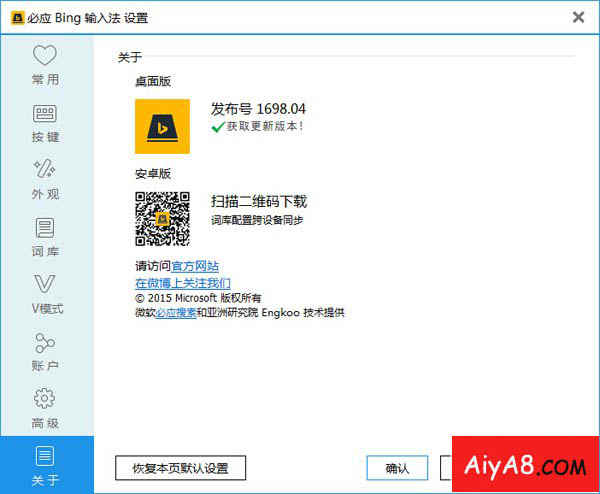Click 恢复本页默认设置 button
Viewport: 600px width, 494px height.
click(x=180, y=468)
